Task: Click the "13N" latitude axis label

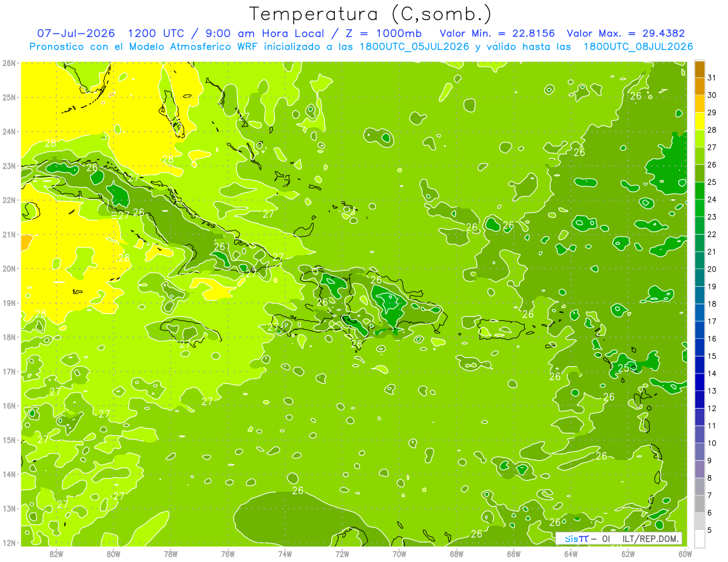Action: (x=8, y=509)
